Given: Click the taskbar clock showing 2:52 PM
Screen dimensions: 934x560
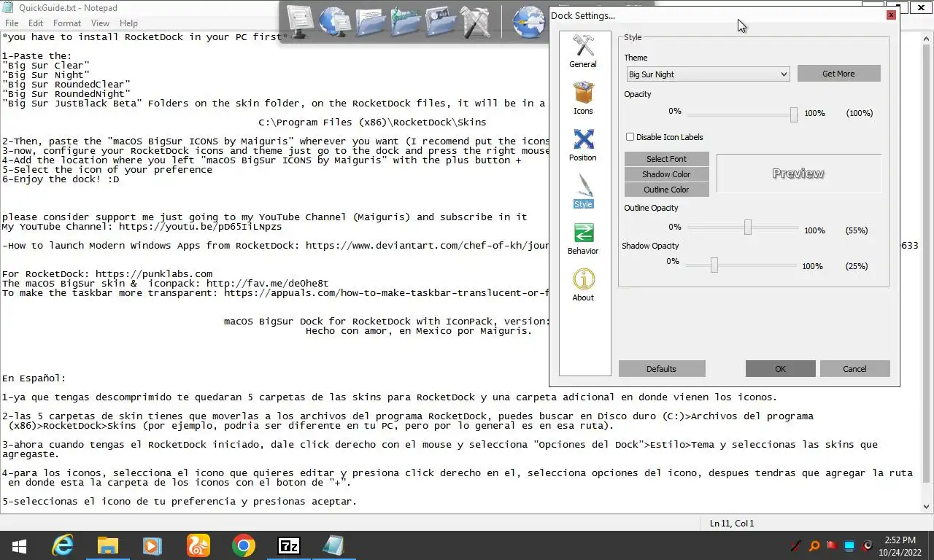Looking at the screenshot, I should (899, 545).
